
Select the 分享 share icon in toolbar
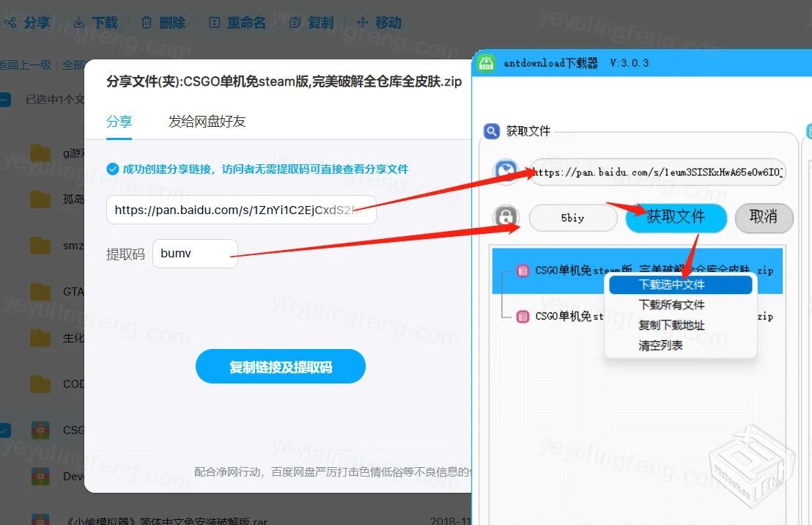pyautogui.click(x=12, y=22)
